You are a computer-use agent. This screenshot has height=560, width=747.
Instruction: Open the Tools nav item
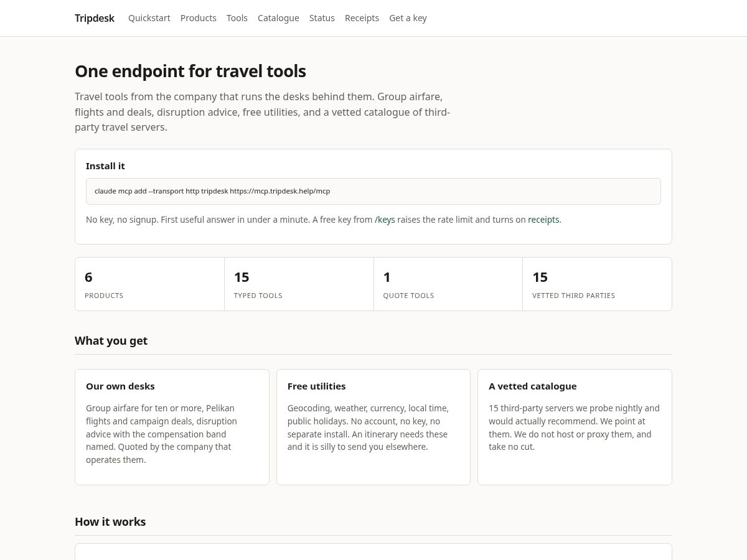[x=237, y=18]
